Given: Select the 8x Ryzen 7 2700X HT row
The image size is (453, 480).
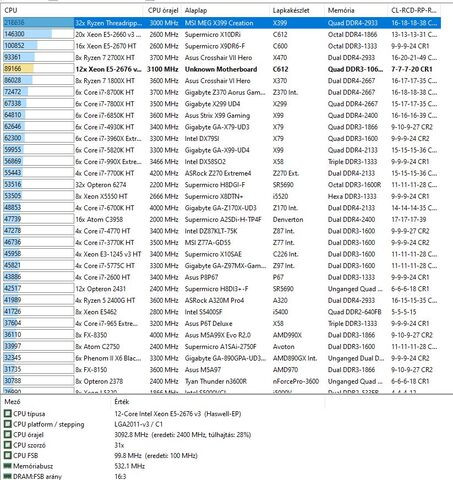Looking at the screenshot, I should click(x=222, y=57).
